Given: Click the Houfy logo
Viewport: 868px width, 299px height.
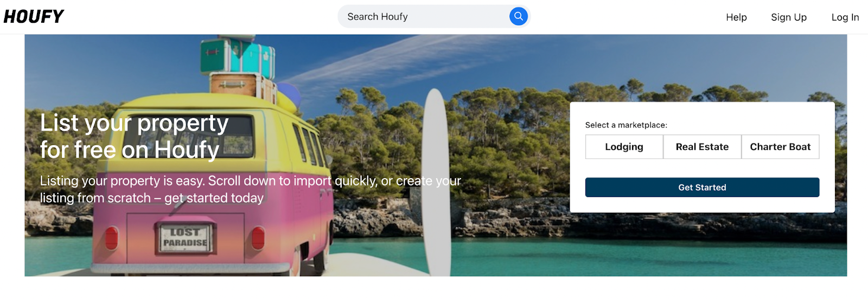Looking at the screenshot, I should pyautogui.click(x=34, y=17).
